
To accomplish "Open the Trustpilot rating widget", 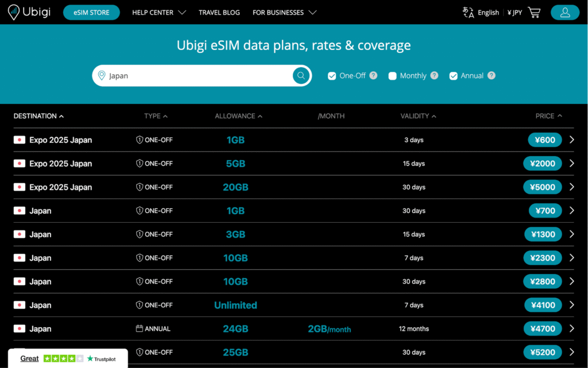I will click(x=68, y=358).
